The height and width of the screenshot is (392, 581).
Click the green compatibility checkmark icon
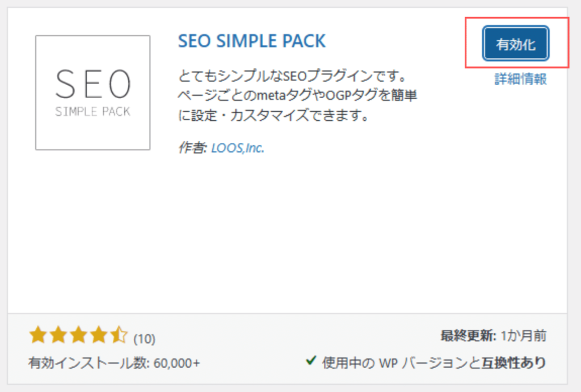311,360
